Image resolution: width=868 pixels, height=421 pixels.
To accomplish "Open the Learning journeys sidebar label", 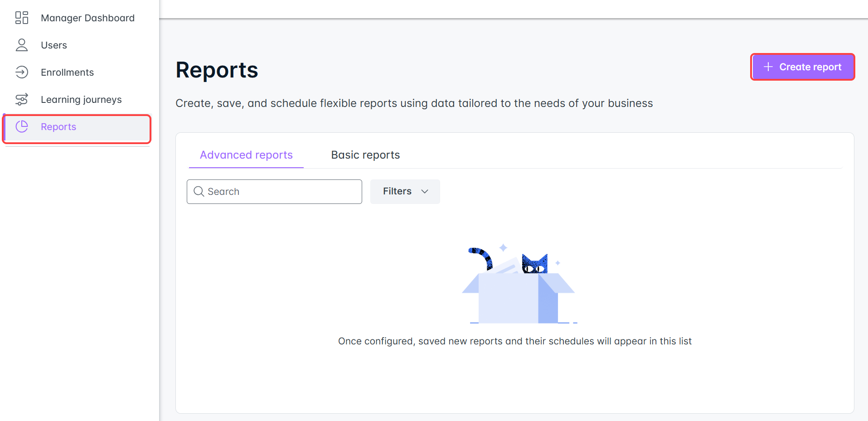I will [81, 100].
